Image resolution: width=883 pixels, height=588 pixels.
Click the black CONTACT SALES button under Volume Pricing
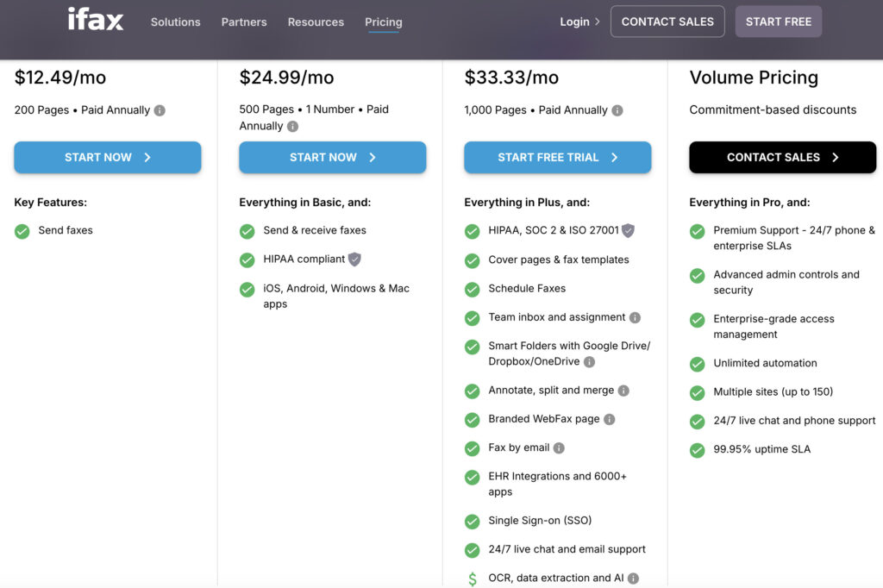(x=782, y=158)
